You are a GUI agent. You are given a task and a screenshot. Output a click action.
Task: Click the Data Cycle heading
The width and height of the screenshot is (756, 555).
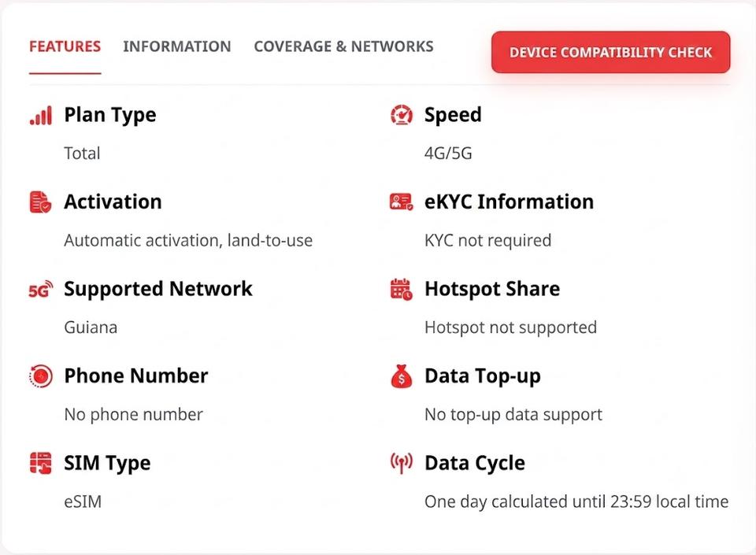(x=475, y=464)
